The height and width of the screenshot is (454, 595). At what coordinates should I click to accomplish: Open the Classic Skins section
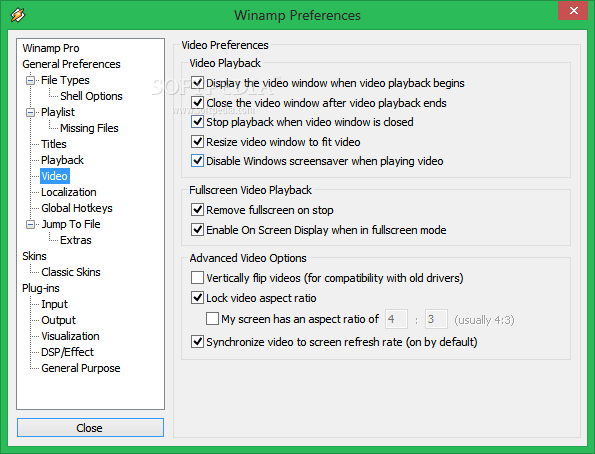pyautogui.click(x=71, y=272)
